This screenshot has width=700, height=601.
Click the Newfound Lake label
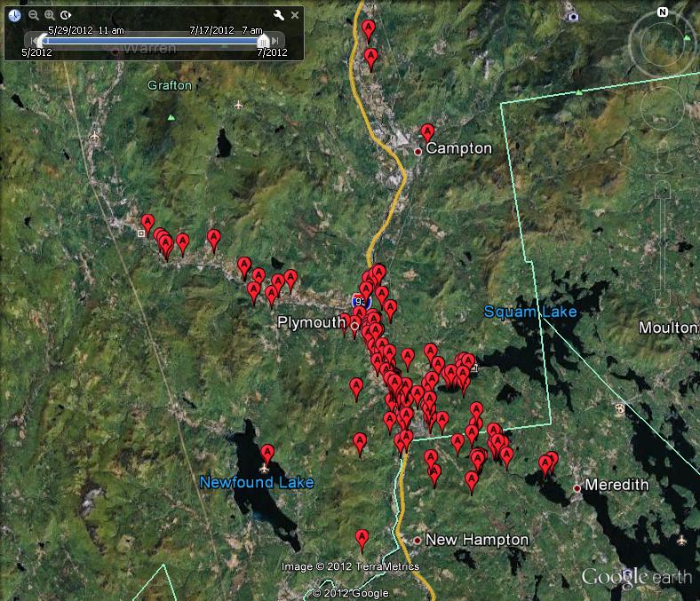[257, 482]
